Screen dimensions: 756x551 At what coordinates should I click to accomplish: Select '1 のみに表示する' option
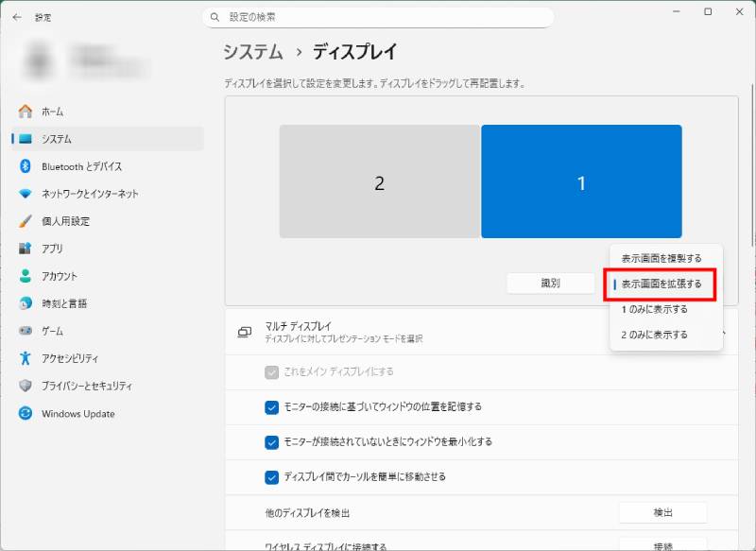(655, 309)
